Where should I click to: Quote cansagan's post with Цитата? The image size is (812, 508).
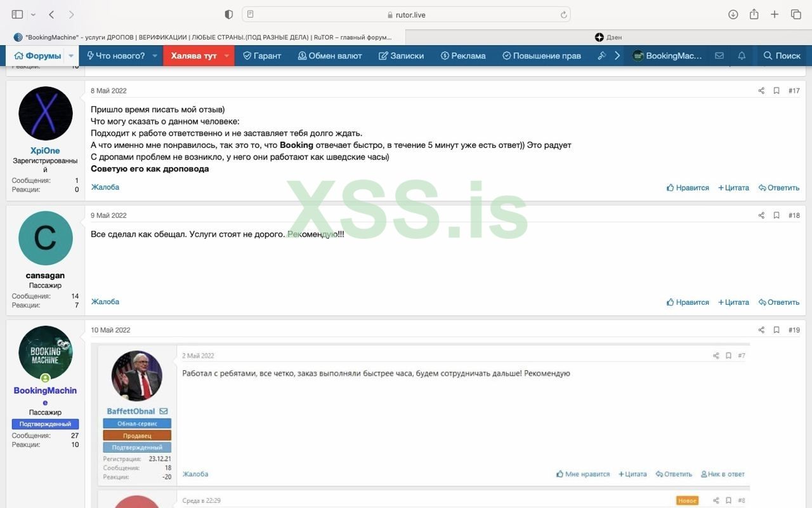tap(733, 302)
